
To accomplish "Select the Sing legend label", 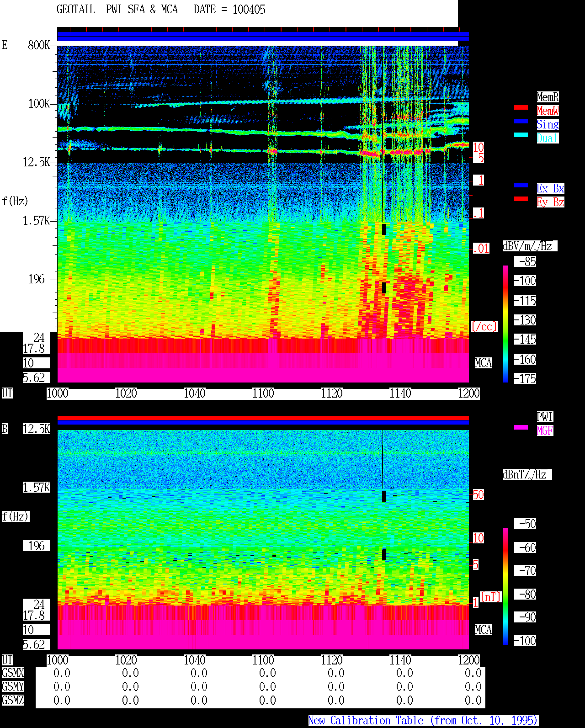I will coord(548,124).
